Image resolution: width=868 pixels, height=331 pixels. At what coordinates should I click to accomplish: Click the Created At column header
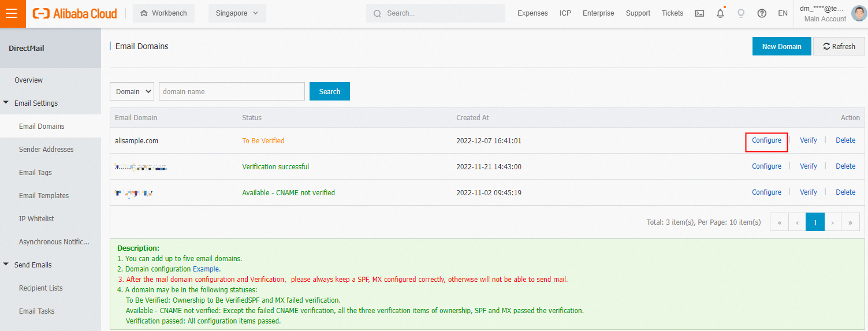pos(472,117)
